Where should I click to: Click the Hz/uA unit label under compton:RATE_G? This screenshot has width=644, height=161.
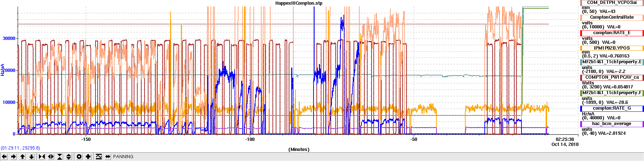pos(588,114)
